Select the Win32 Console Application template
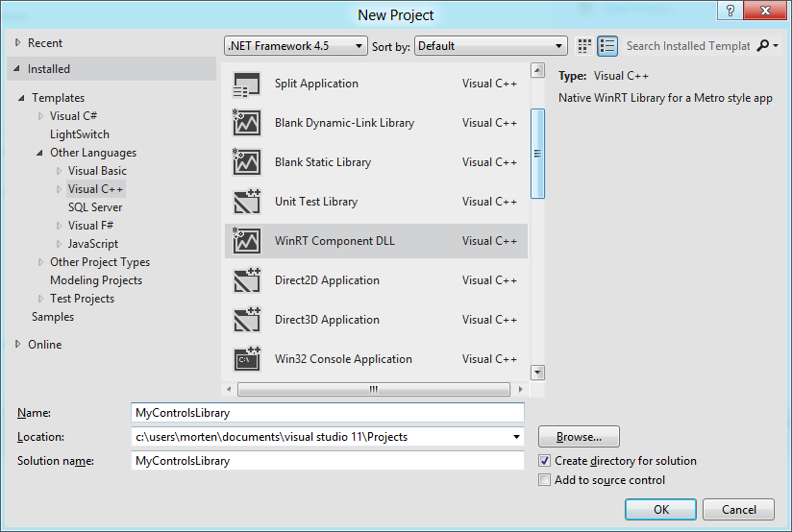Screen dimensions: 792x532 [x=376, y=359]
